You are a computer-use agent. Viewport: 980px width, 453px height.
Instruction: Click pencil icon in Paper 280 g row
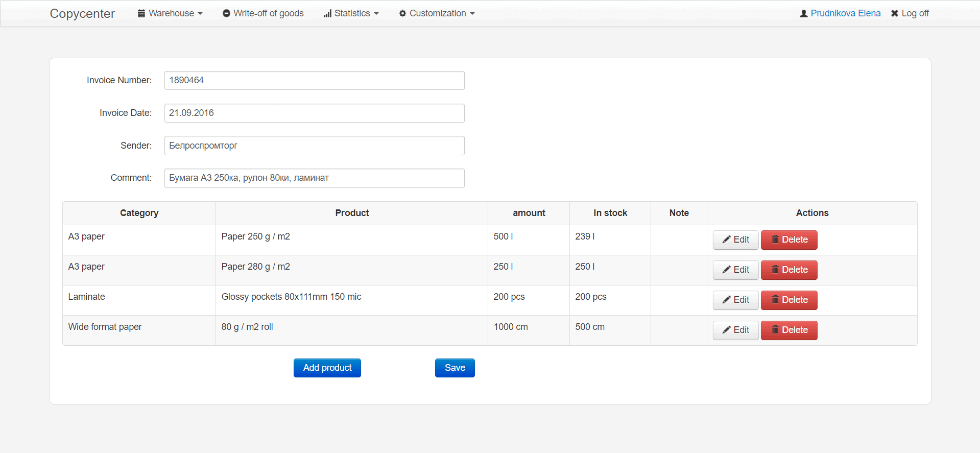coord(726,270)
